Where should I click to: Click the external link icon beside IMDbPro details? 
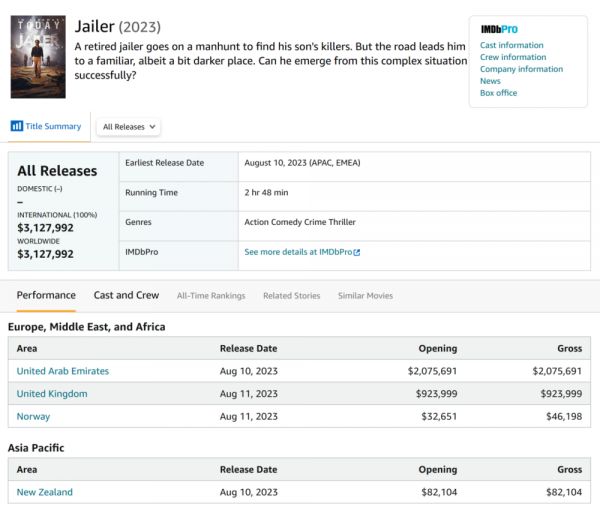pyautogui.click(x=357, y=252)
